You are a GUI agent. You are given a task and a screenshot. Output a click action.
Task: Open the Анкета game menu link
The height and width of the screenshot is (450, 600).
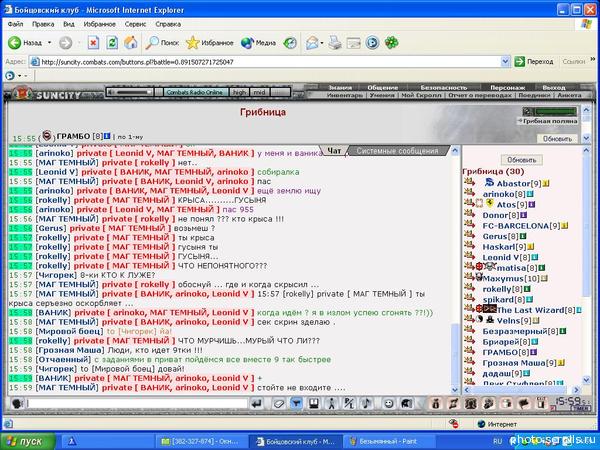[570, 95]
